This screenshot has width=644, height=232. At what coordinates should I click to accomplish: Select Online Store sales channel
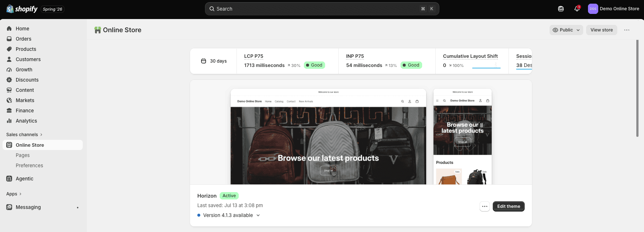tap(42, 145)
